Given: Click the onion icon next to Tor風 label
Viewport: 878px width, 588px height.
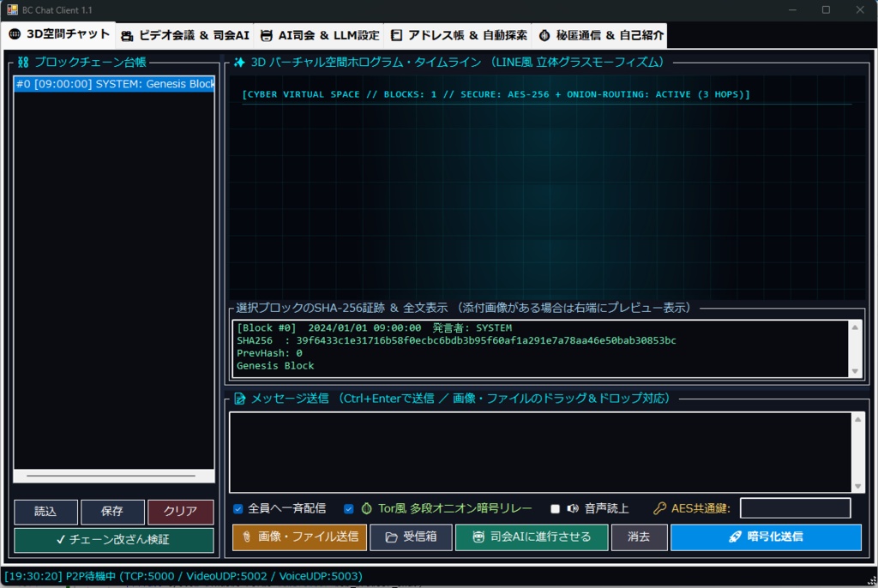Looking at the screenshot, I should click(x=367, y=508).
